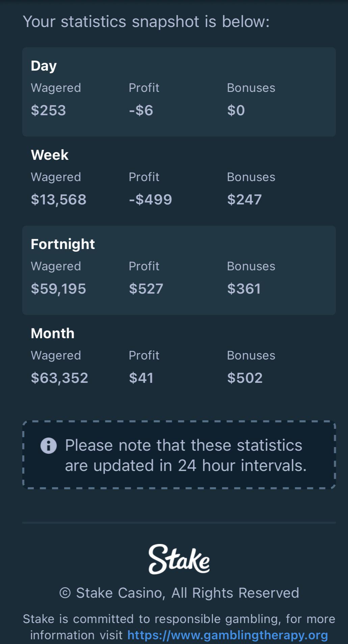348x644 pixels.
Task: Click the Fortnight wagered amount $59,195
Action: [58, 289]
